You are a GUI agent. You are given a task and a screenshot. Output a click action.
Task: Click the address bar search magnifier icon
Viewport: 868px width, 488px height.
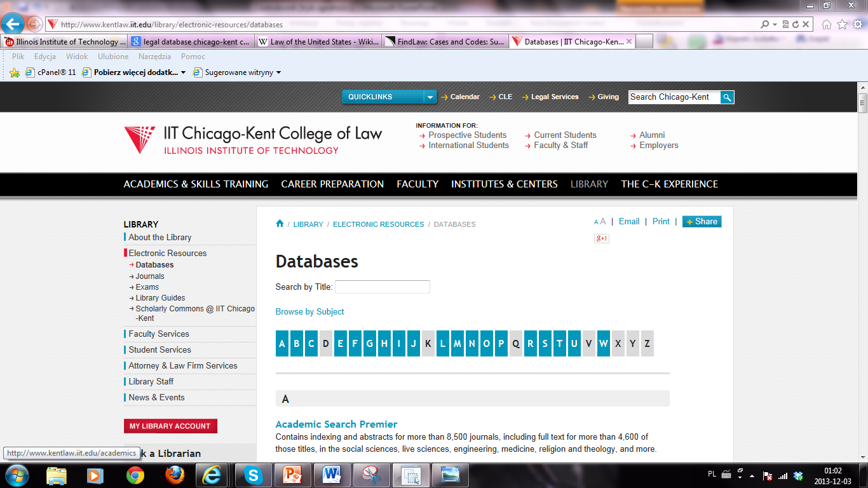[765, 25]
